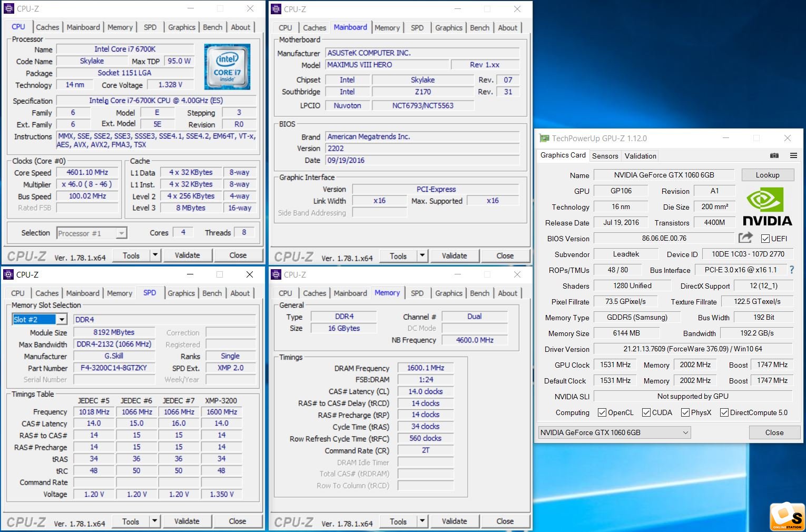
Task: Click the Close button in GPU-Z
Action: (x=774, y=432)
